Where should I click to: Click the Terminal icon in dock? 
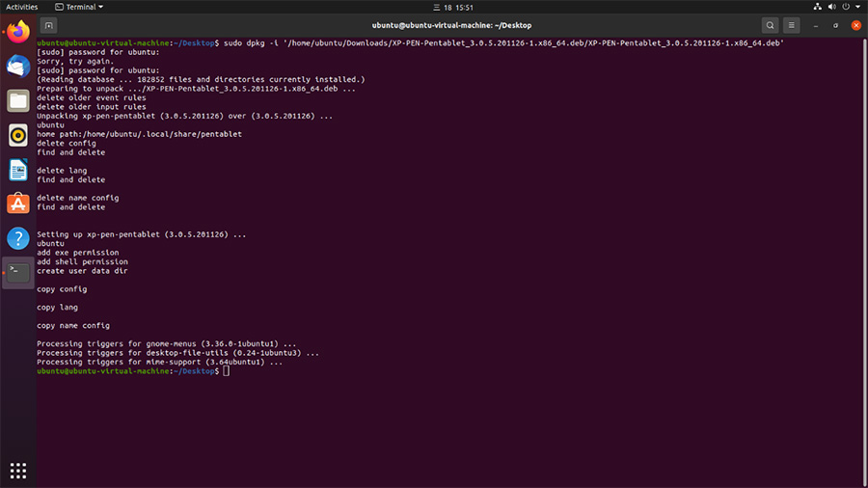17,273
